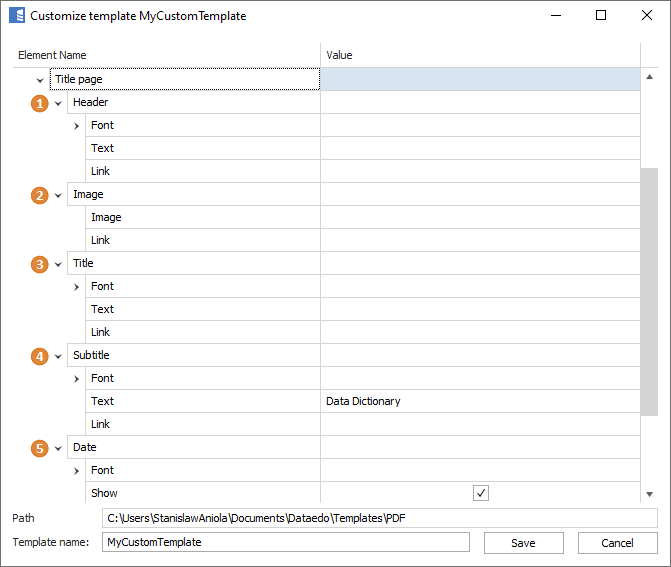Collapse the Header section chevron
The height and width of the screenshot is (567, 671).
[58, 103]
